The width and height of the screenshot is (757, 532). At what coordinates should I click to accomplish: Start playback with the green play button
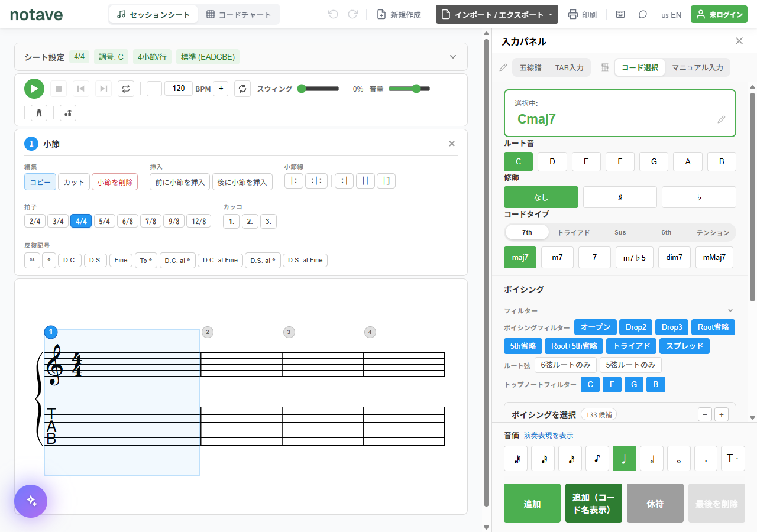pyautogui.click(x=34, y=89)
